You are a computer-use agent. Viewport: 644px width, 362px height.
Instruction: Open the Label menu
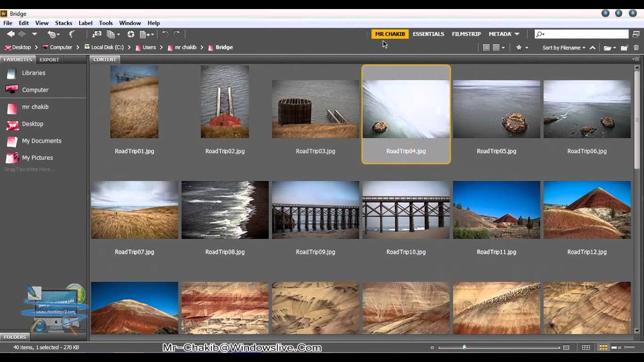coord(86,23)
